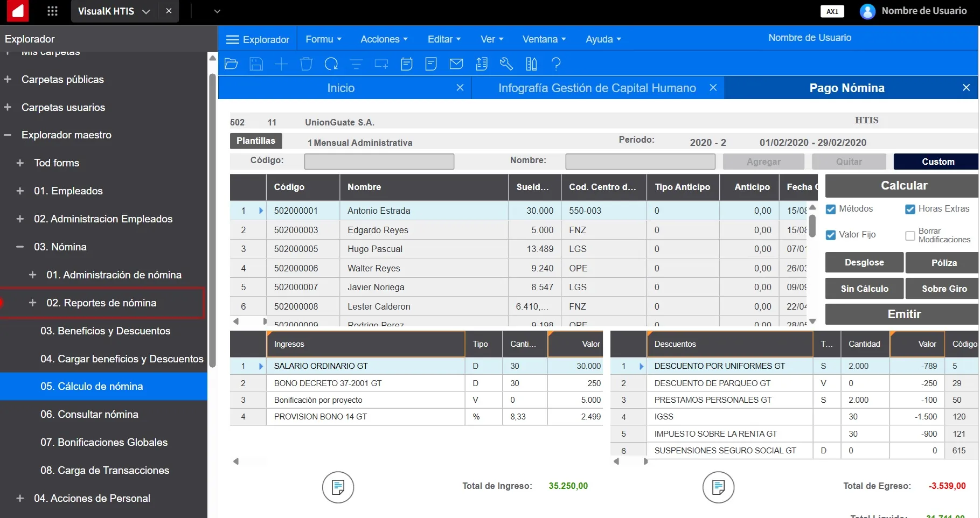The image size is (980, 518).
Task: Expand the 01. Empleados tree node
Action: pyautogui.click(x=20, y=191)
